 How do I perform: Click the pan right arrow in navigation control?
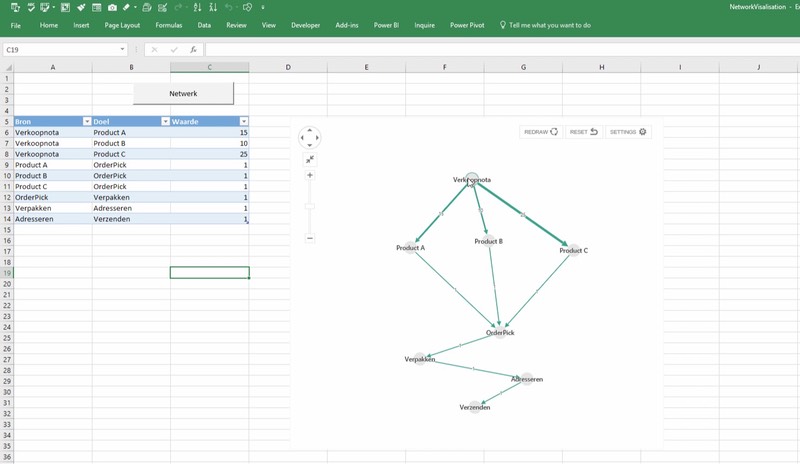(x=317, y=138)
